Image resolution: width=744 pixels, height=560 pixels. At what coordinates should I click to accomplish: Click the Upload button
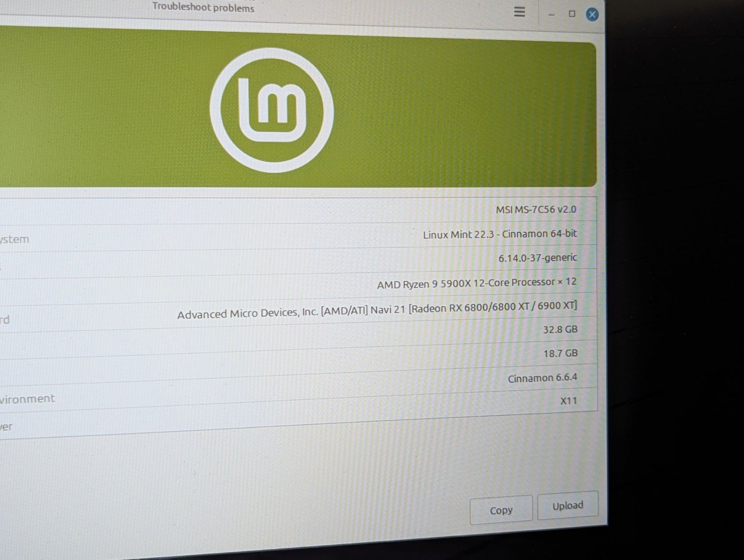click(568, 505)
